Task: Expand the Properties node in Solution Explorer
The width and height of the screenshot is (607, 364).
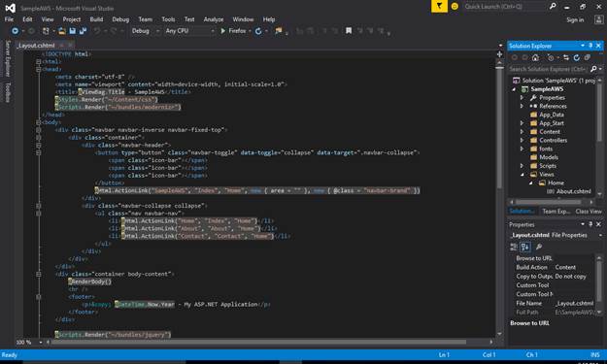Action: tap(522, 97)
